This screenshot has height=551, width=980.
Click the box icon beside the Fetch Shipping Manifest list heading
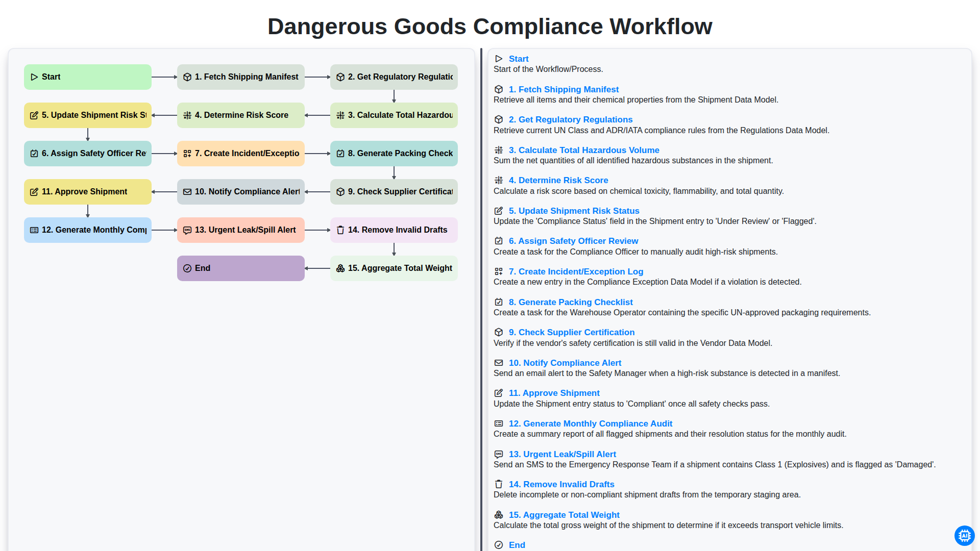coord(499,89)
